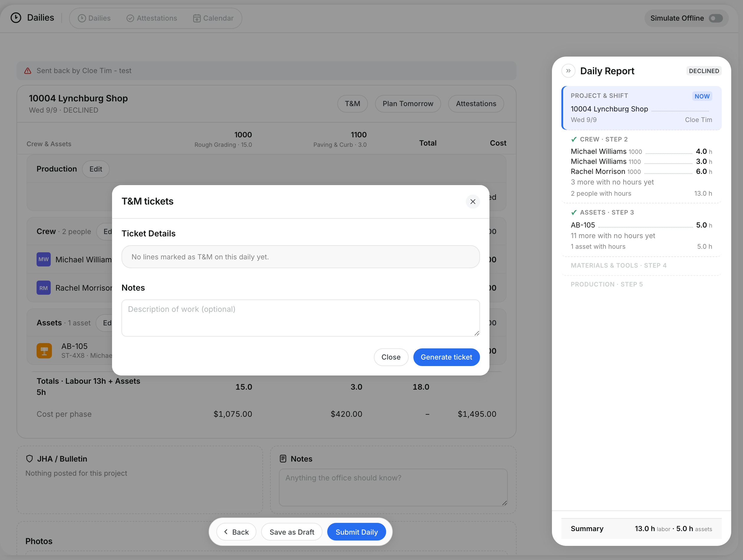The image size is (743, 560).
Task: Open the Attestations tab in top navigation
Action: pos(152,18)
